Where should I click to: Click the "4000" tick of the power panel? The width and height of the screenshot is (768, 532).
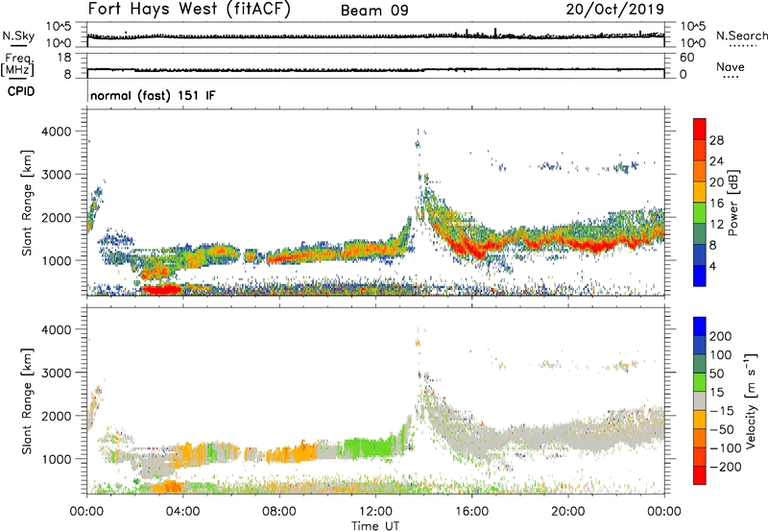point(56,132)
